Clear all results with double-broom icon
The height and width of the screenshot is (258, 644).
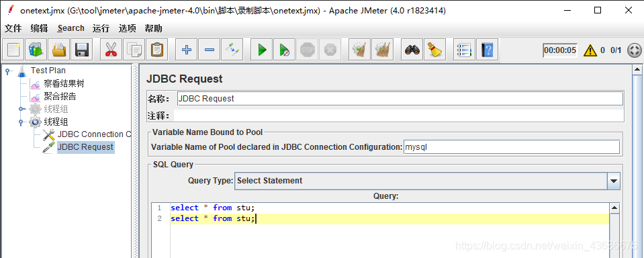(x=383, y=50)
